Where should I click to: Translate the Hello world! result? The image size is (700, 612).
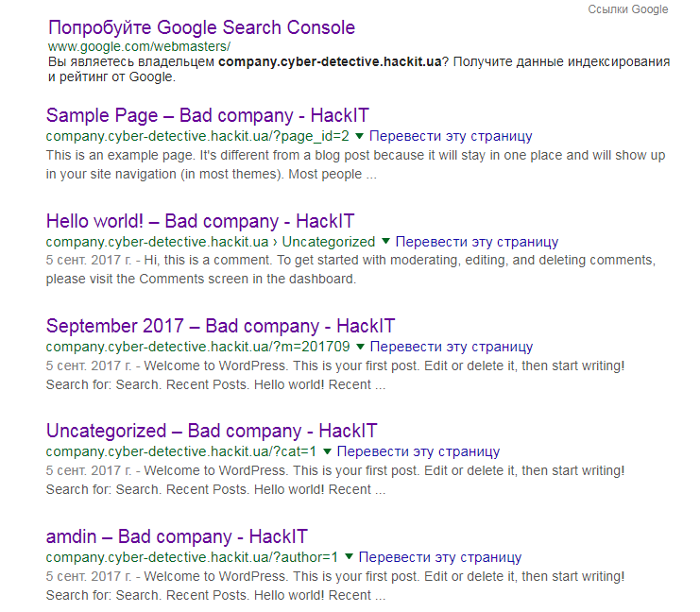[x=476, y=242]
